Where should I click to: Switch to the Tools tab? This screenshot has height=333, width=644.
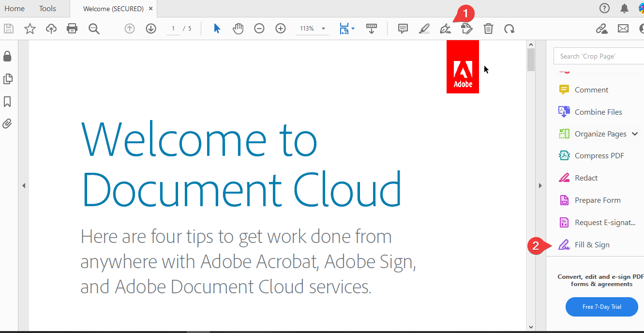click(47, 9)
